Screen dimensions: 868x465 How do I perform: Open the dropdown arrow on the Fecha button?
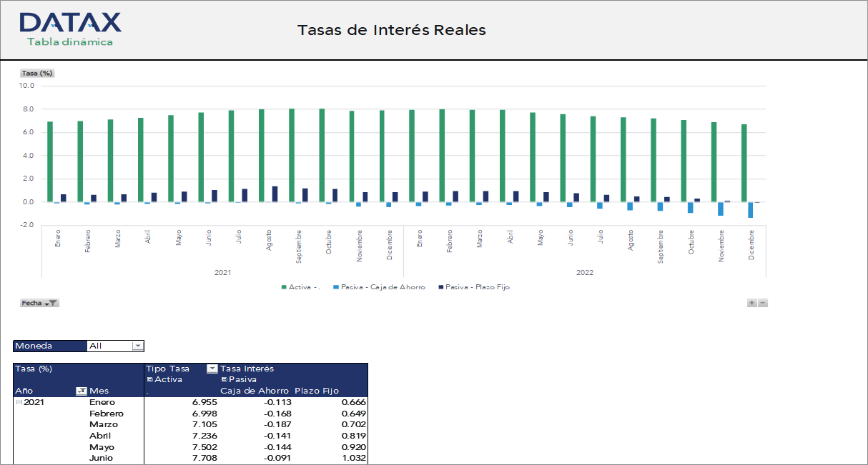coord(46,303)
